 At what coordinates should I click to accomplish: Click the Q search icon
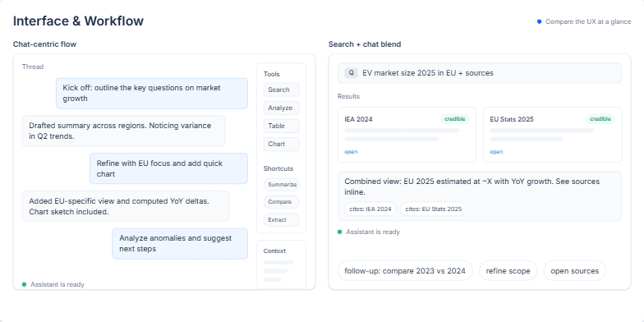click(x=352, y=72)
